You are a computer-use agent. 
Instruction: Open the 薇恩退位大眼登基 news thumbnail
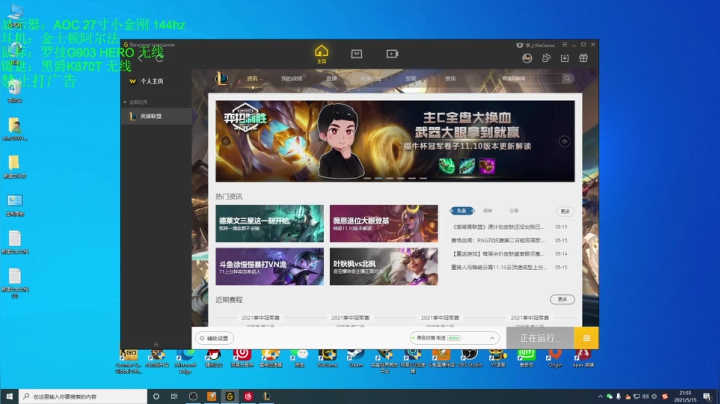coord(383,224)
